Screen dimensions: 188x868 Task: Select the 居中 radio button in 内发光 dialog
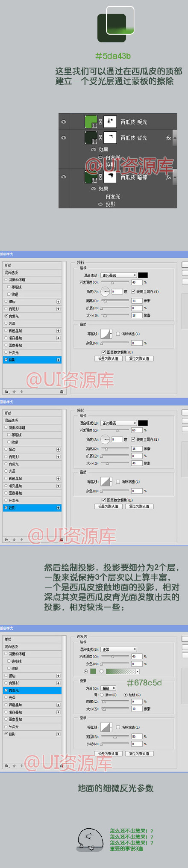[102, 695]
